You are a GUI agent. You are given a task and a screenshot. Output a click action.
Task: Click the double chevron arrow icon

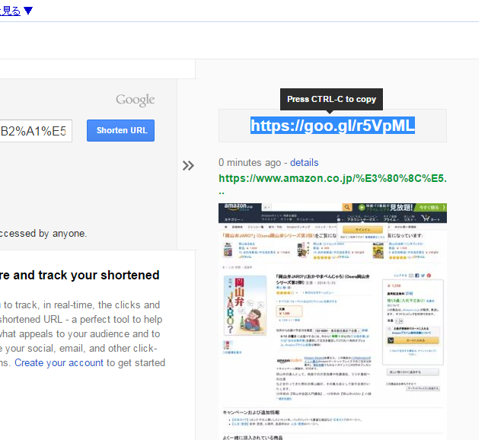188,165
